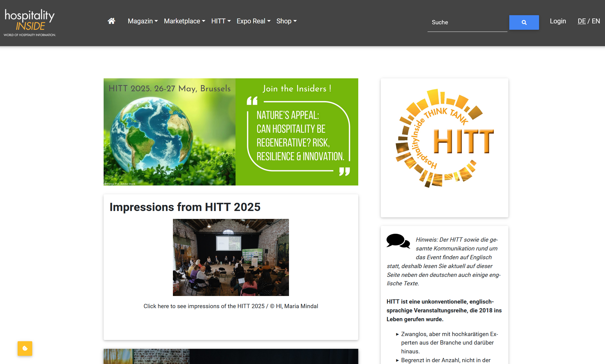This screenshot has height=364, width=605.
Task: Expand the Magazin dropdown menu
Action: (143, 21)
